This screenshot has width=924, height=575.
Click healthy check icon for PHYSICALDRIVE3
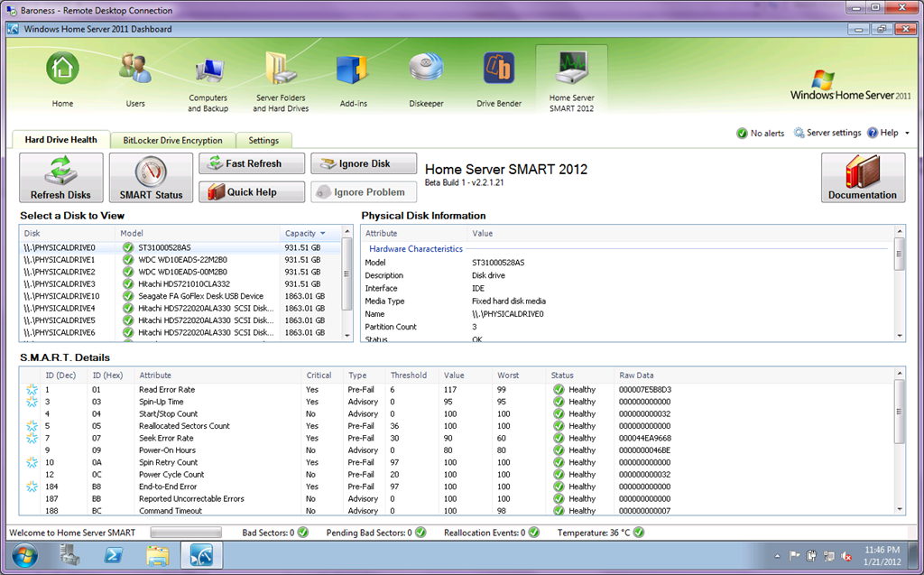point(128,283)
